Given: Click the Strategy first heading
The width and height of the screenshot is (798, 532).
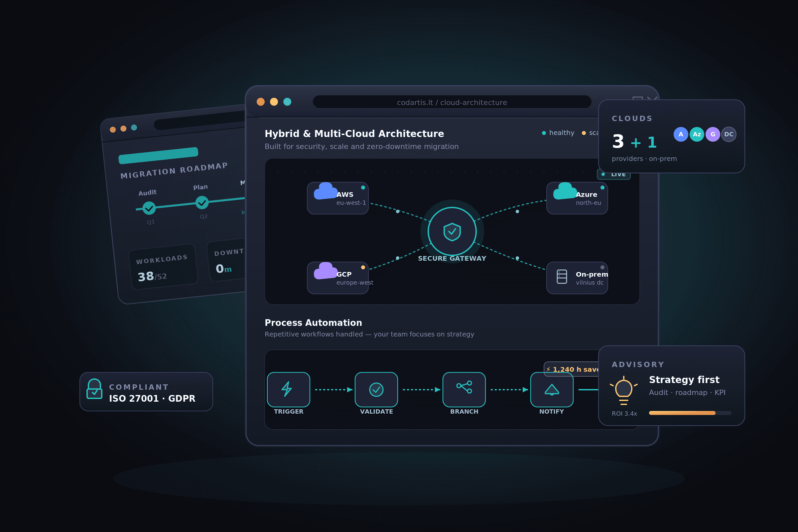Looking at the screenshot, I should pyautogui.click(x=684, y=380).
